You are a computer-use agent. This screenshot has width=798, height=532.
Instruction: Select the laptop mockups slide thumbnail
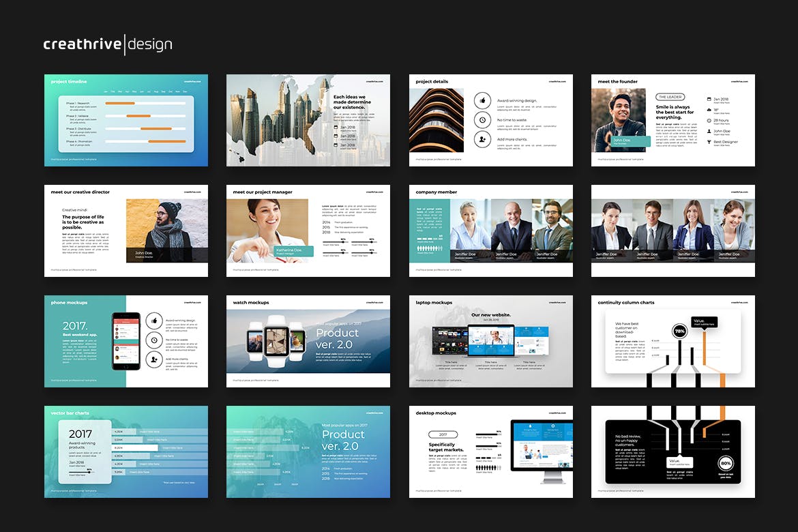point(490,341)
